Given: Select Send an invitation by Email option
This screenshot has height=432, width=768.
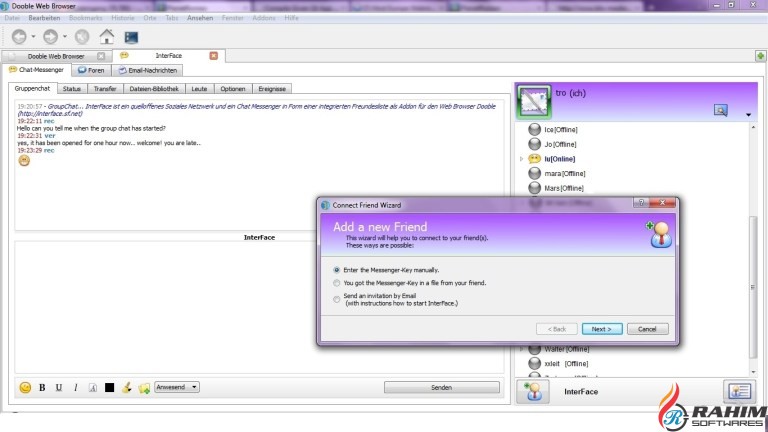Looking at the screenshot, I should point(336,299).
